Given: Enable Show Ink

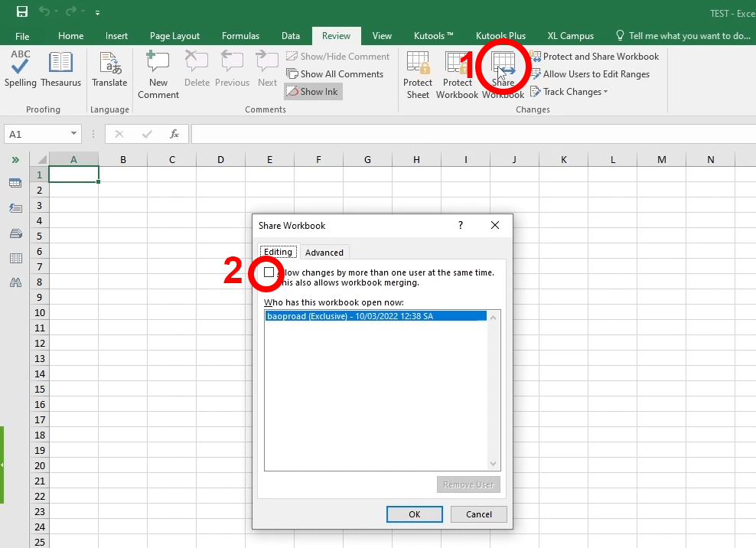Looking at the screenshot, I should 312,91.
